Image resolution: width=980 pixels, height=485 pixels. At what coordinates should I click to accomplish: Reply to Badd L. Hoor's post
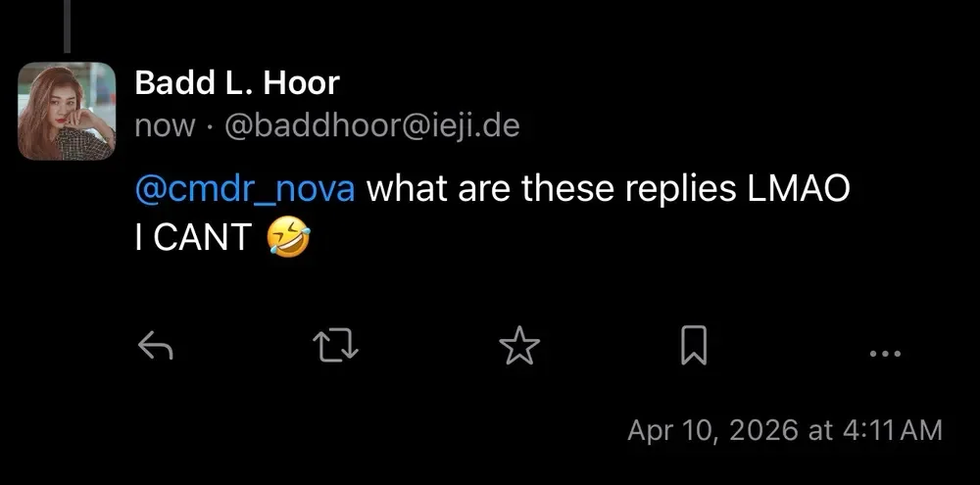click(x=155, y=345)
